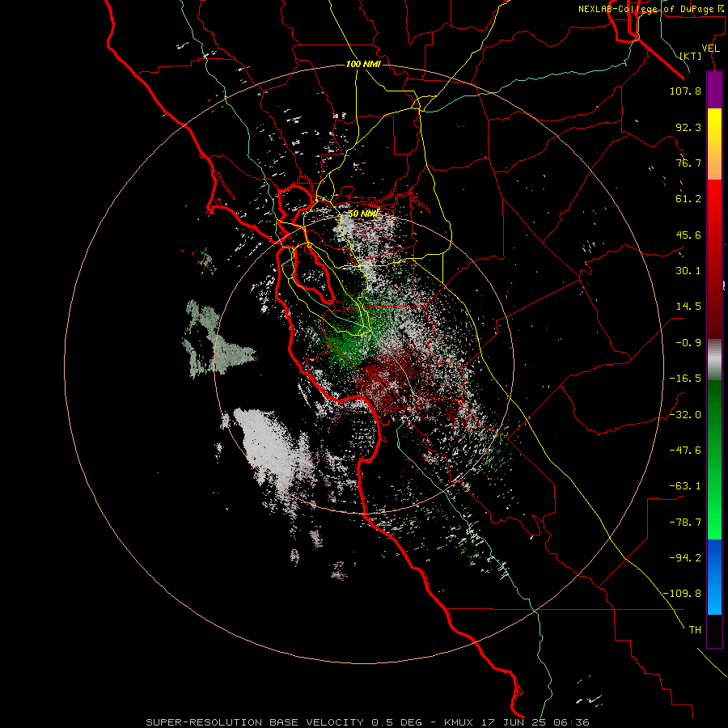Click the 100 NMI range ring label
Screen dimensions: 728x728
click(363, 64)
